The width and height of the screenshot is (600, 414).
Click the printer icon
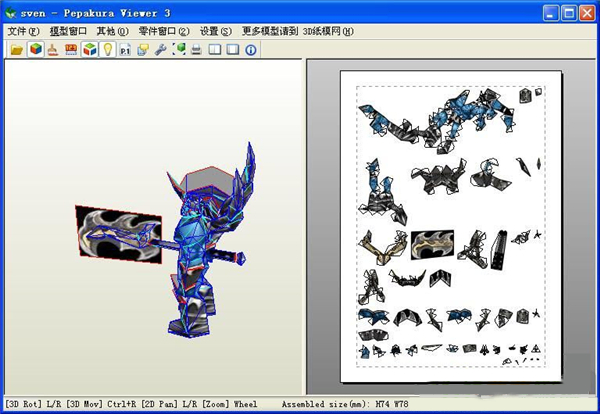(197, 49)
